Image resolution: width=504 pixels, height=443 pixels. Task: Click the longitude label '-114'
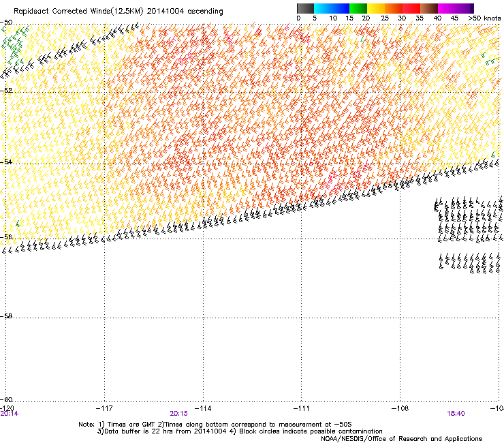[203, 408]
